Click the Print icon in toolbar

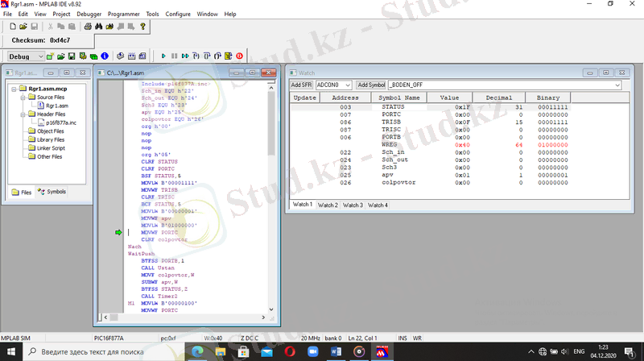[x=88, y=27]
